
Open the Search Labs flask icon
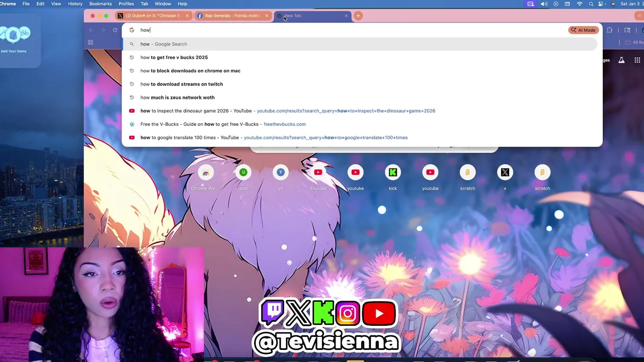coord(621,60)
